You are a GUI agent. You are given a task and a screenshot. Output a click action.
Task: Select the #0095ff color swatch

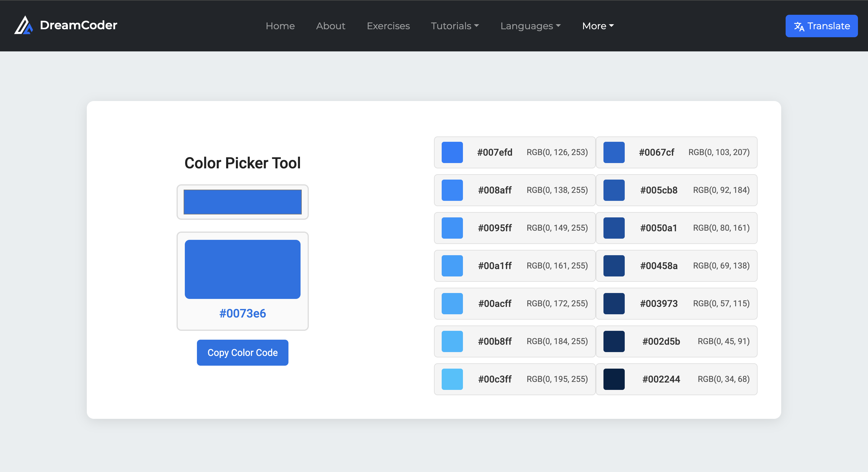(452, 228)
